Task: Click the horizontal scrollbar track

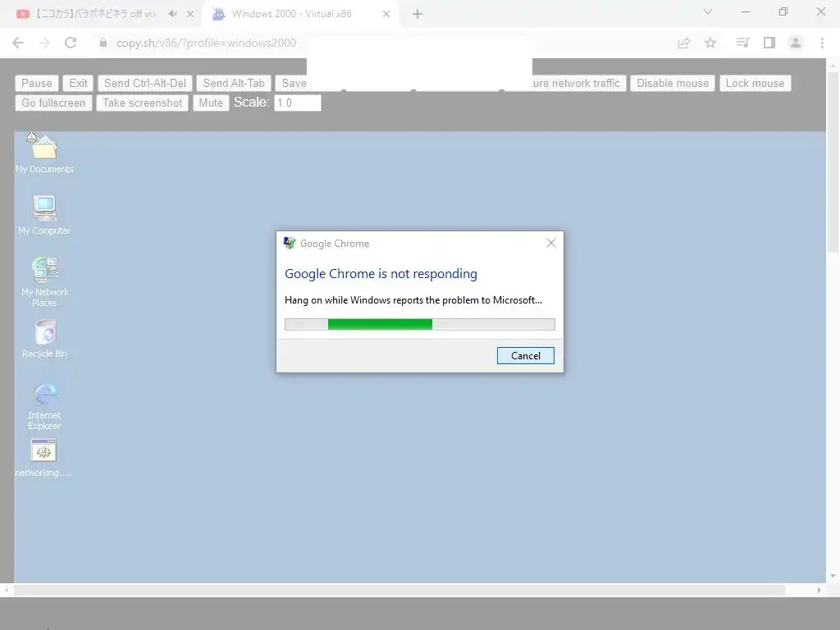Action: pos(399,591)
